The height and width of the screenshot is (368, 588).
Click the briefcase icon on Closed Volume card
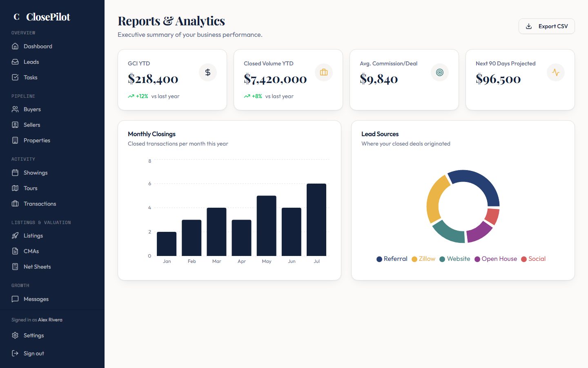[x=324, y=72]
